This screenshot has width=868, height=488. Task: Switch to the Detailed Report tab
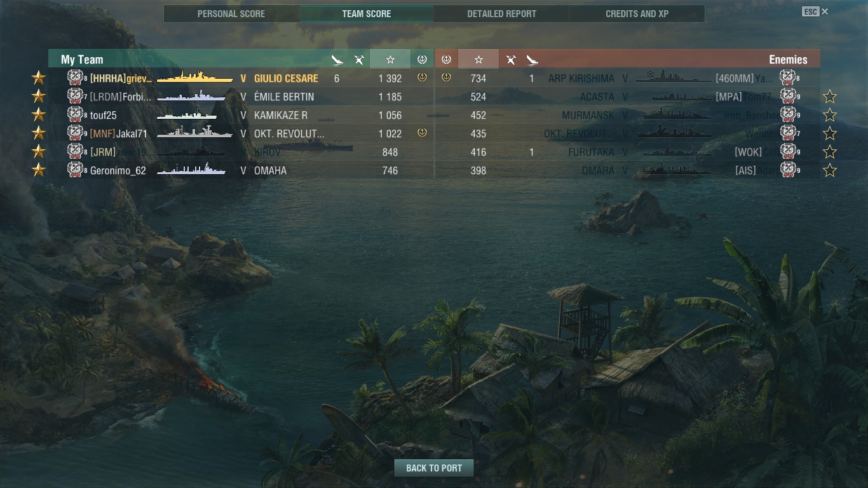point(501,13)
